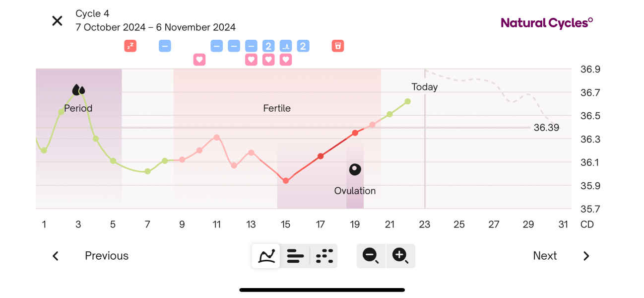Select the Cycle 4 header title
Screen dimensions: 644x298
pyautogui.click(x=93, y=13)
